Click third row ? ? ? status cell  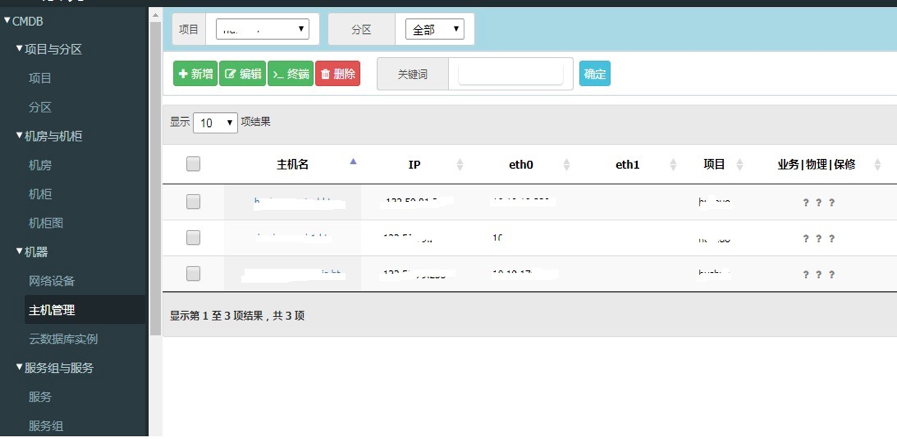pos(819,275)
